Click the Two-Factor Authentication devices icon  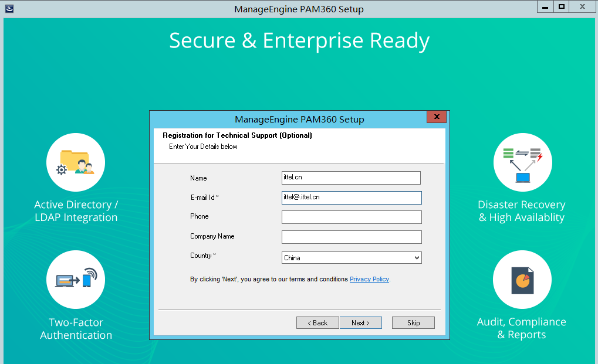pyautogui.click(x=76, y=278)
